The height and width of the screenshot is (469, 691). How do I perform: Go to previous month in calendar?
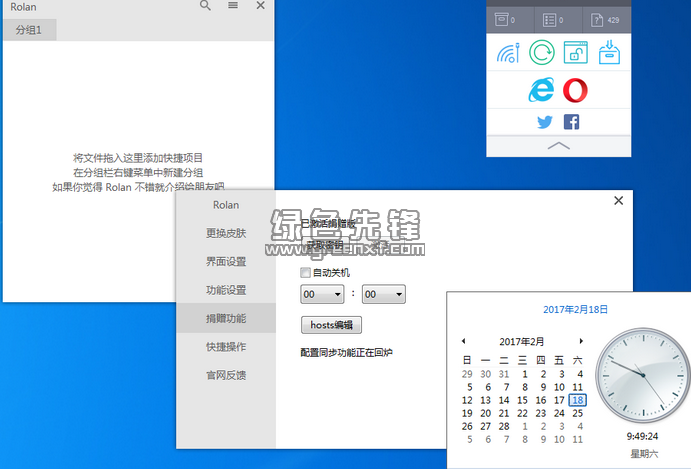pyautogui.click(x=463, y=341)
